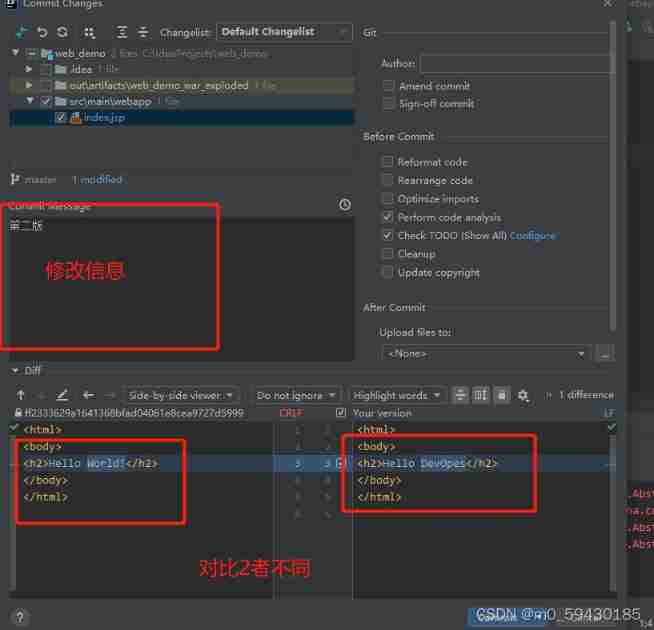The height and width of the screenshot is (630, 654).
Task: Click the browse button next to Upload files
Action: click(604, 353)
